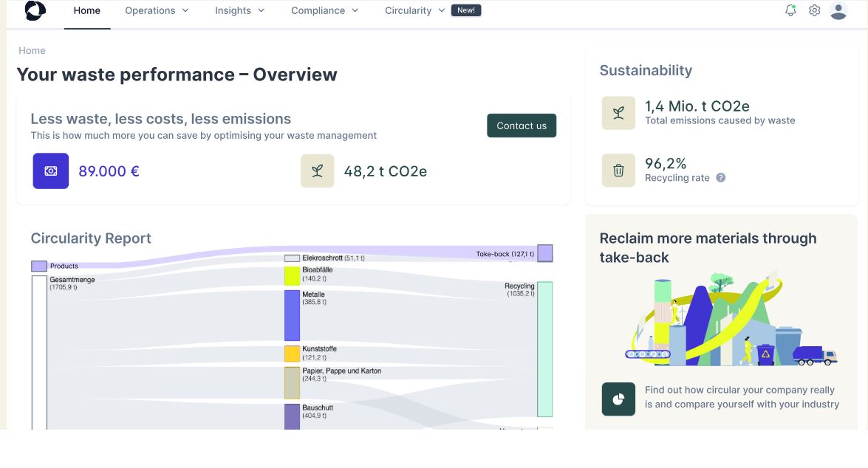Screen dimensions: 868x468
Task: Expand the Circularity dropdown
Action: (x=413, y=10)
